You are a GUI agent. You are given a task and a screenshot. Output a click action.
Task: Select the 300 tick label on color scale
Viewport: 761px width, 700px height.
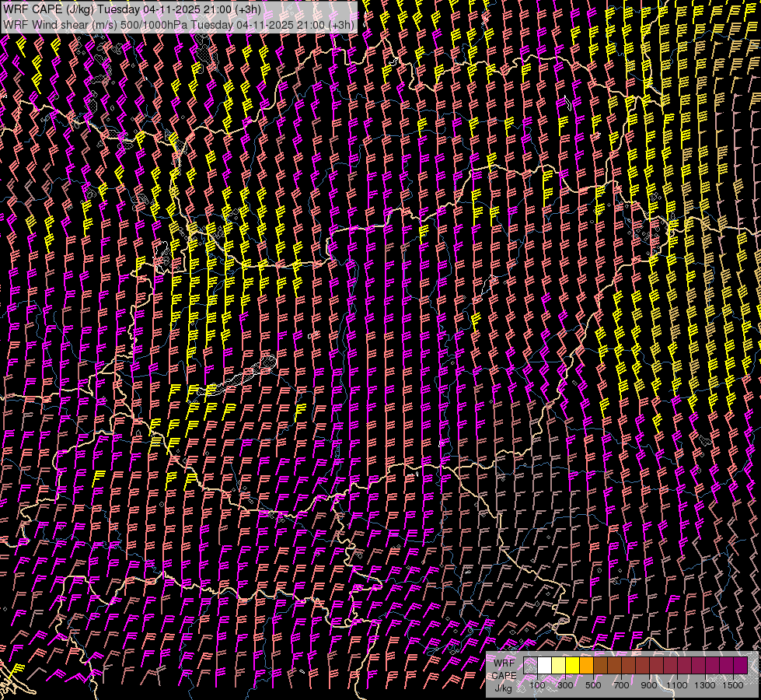(x=565, y=685)
